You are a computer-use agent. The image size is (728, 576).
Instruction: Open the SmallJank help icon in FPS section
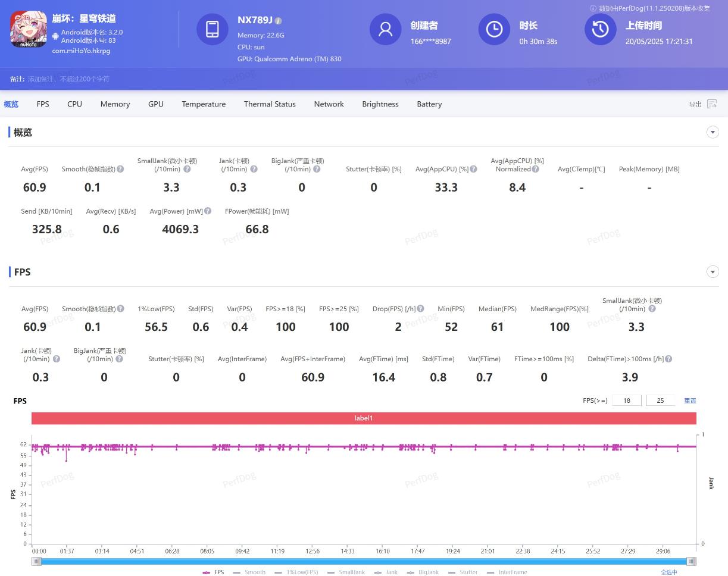[652, 309]
